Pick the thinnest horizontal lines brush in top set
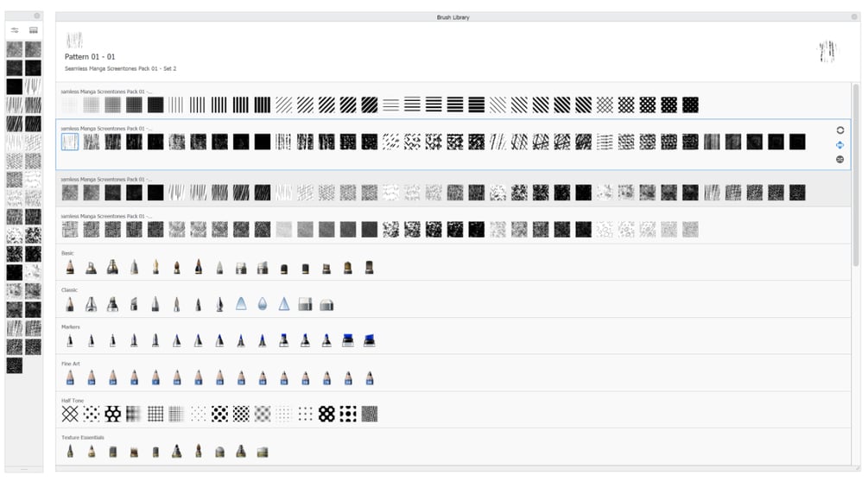The width and height of the screenshot is (868, 488). [x=390, y=105]
